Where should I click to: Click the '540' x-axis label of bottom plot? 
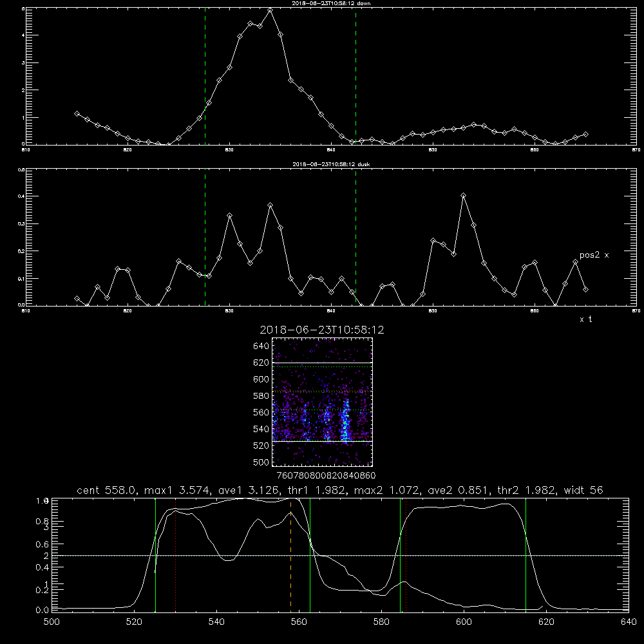click(216, 622)
